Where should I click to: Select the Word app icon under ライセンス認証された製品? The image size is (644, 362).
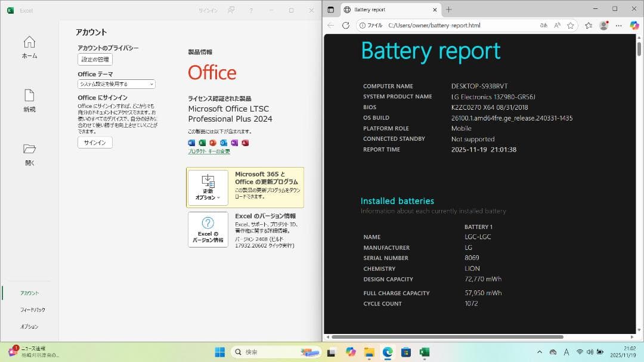pyautogui.click(x=191, y=143)
